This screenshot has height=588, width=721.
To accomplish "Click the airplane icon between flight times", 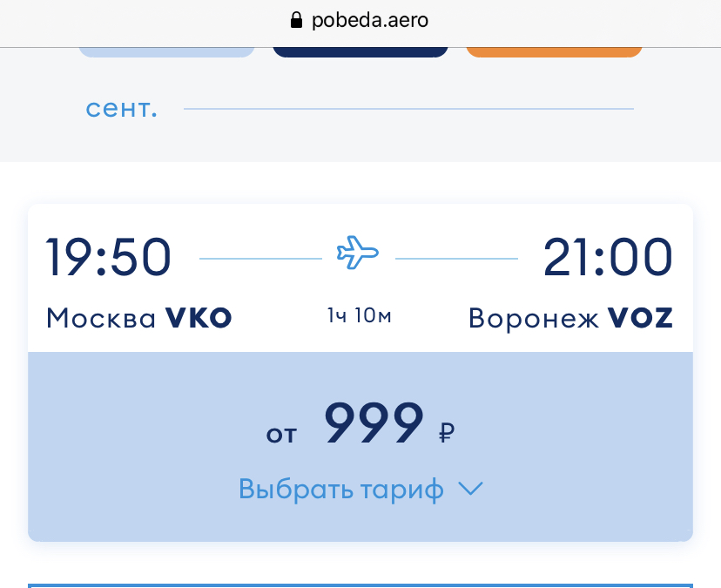I will (358, 252).
